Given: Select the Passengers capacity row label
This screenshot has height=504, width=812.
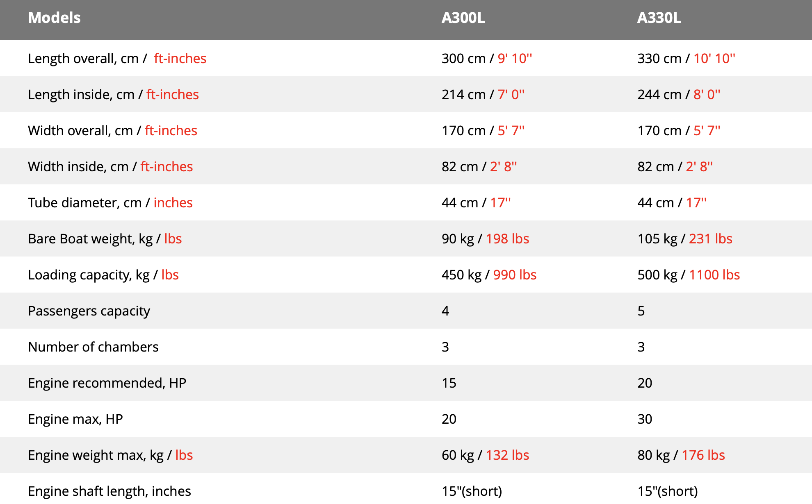Looking at the screenshot, I should click(x=89, y=311).
